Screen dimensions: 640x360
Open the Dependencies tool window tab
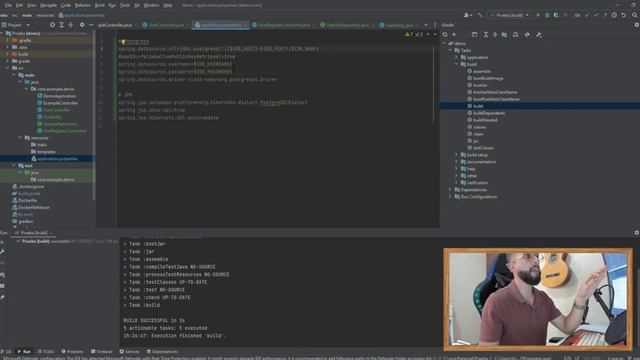162,351
